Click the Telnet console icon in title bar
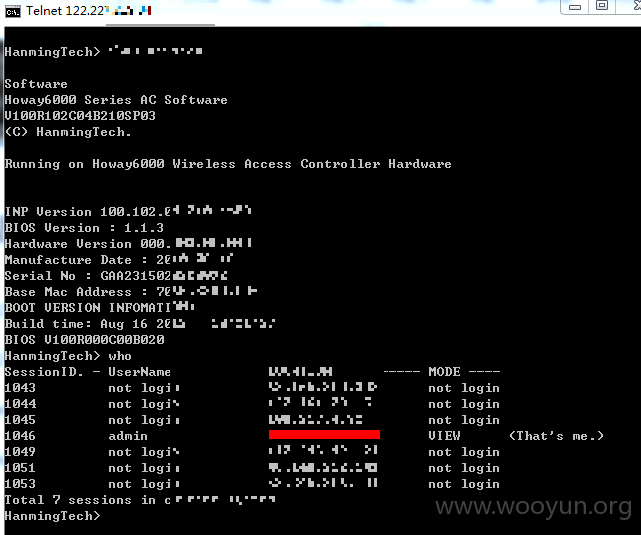This screenshot has height=535, width=641. coord(13,12)
